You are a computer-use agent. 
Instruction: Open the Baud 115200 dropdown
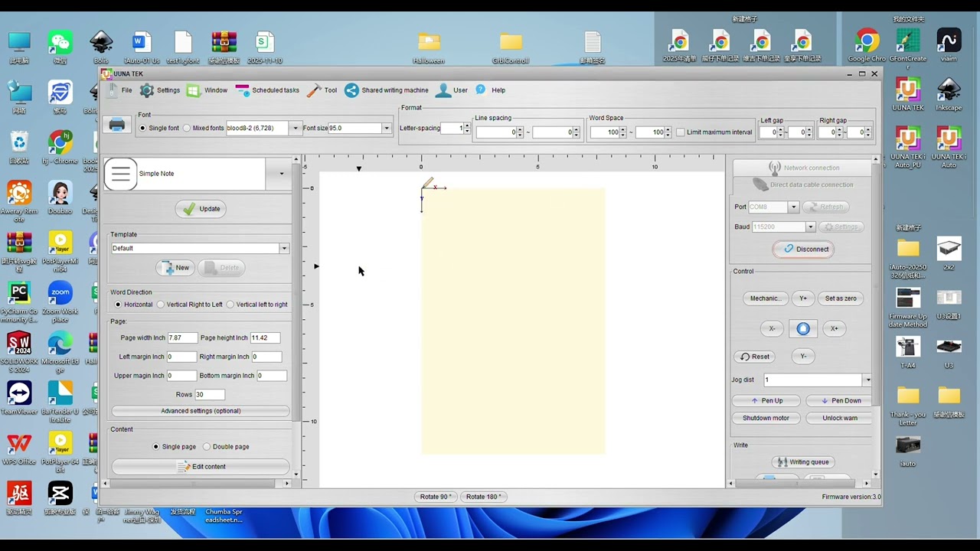pyautogui.click(x=810, y=227)
